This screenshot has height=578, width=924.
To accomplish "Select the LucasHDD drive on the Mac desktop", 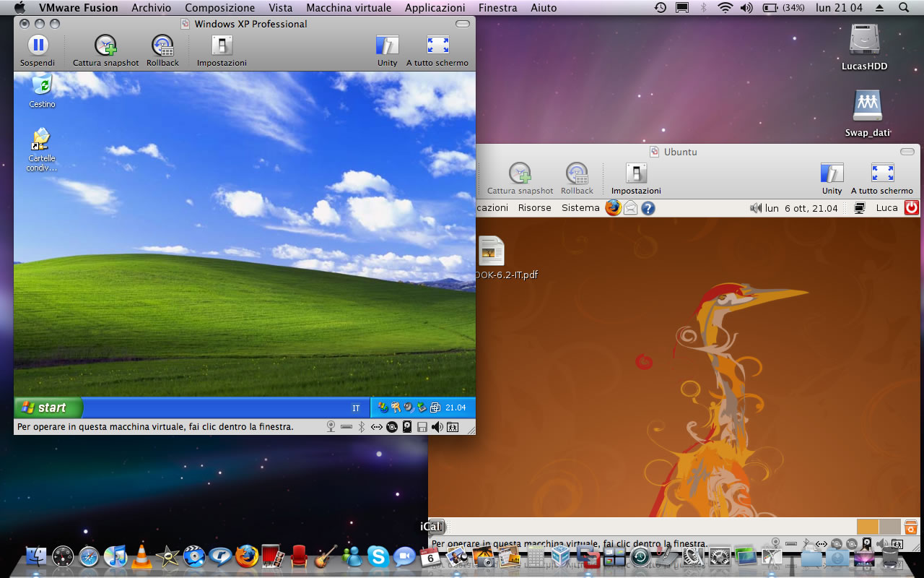I will click(864, 48).
